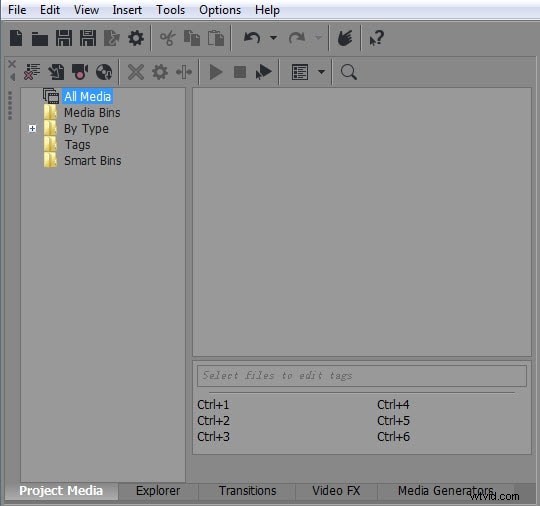Open interactive tutorials hand icon
The height and width of the screenshot is (506, 540).
(345, 38)
